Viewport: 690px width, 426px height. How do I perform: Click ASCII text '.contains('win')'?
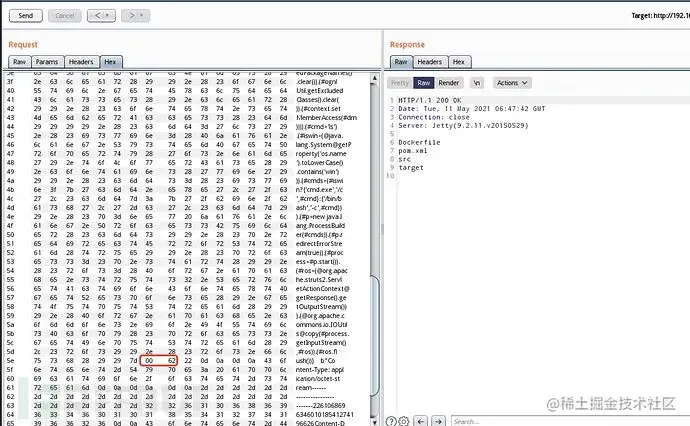317,172
